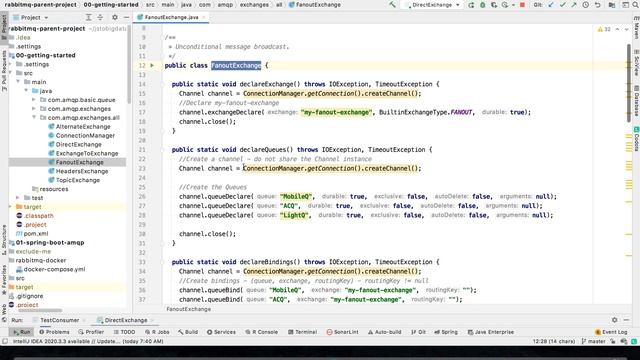This screenshot has width=640, height=360.
Task: Click the Git Push arrow icon
Action: click(x=574, y=5)
